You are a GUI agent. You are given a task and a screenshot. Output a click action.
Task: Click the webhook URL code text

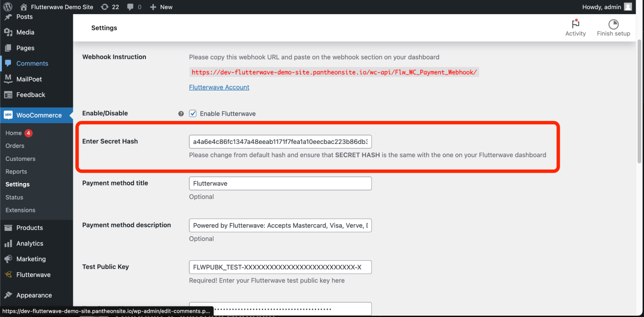pos(334,72)
